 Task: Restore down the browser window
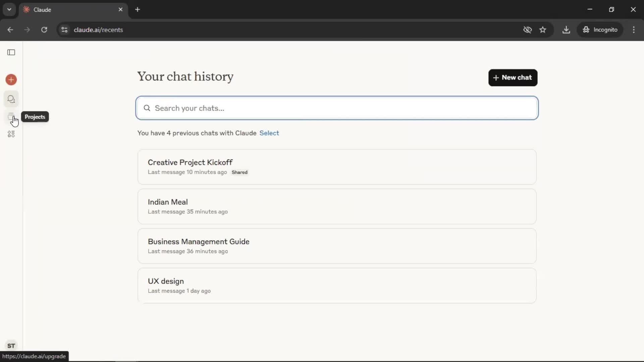(611, 10)
